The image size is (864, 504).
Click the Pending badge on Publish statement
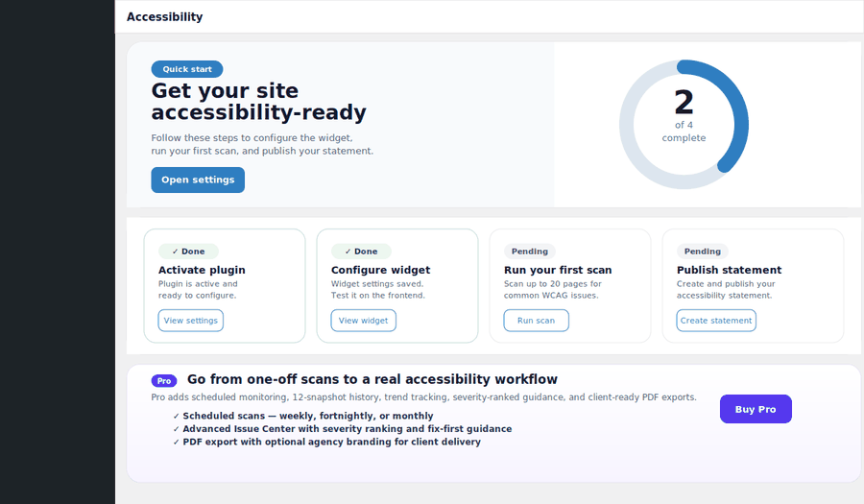(x=703, y=252)
